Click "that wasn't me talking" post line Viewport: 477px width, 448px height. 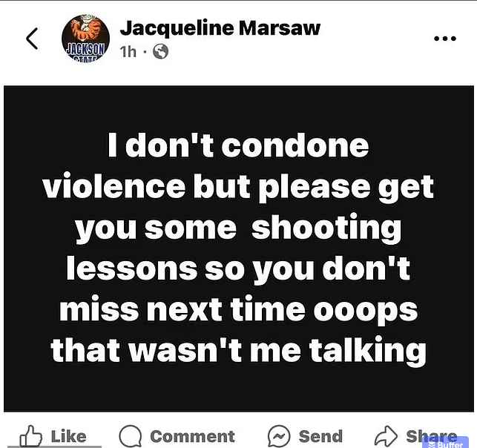click(x=239, y=351)
